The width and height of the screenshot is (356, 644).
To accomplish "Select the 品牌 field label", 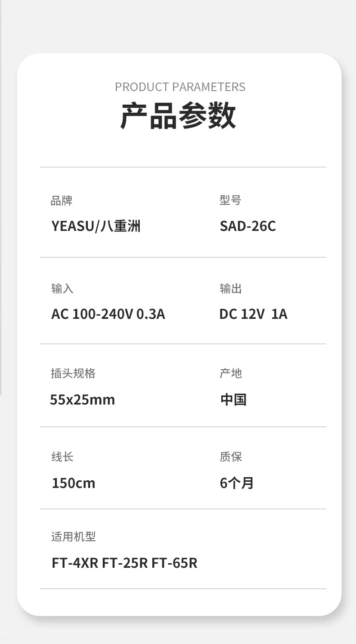I will coord(62,201).
